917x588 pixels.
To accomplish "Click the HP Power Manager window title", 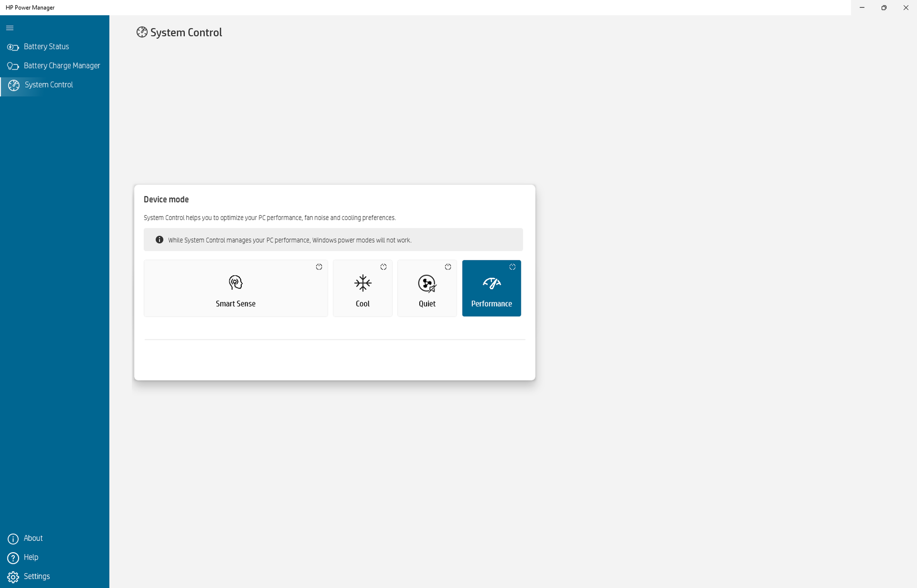I will point(30,8).
